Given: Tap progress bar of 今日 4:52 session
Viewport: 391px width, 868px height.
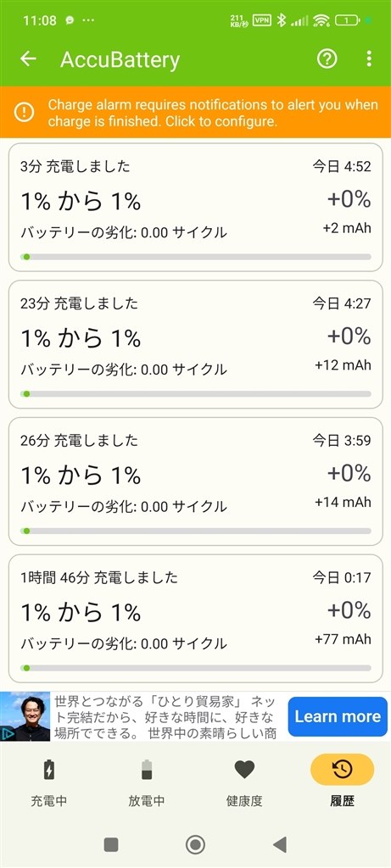Looking at the screenshot, I should pyautogui.click(x=195, y=257).
